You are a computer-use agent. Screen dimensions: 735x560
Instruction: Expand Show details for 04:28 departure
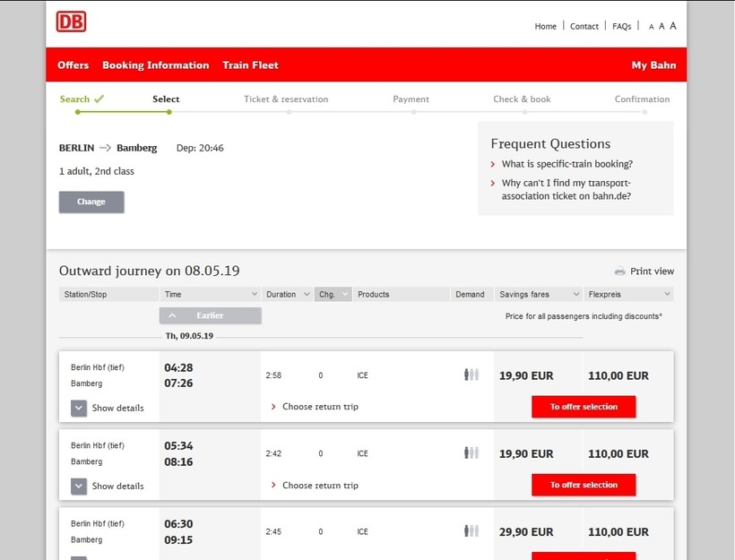point(79,408)
